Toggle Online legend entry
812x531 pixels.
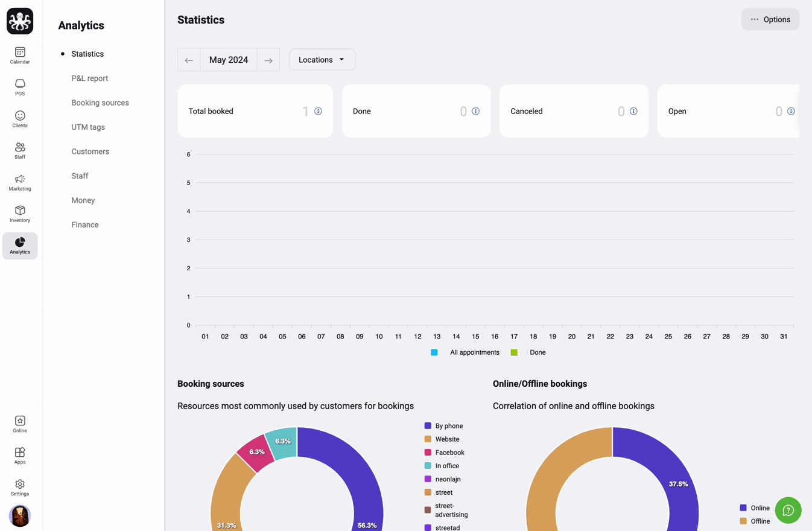755,508
